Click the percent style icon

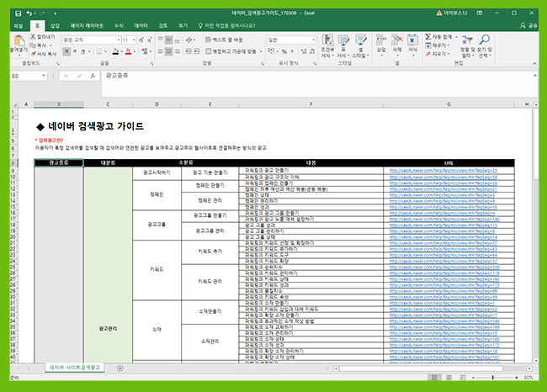(284, 51)
